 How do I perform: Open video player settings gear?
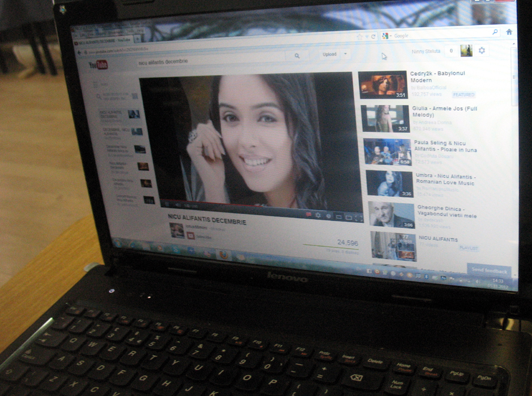click(318, 215)
